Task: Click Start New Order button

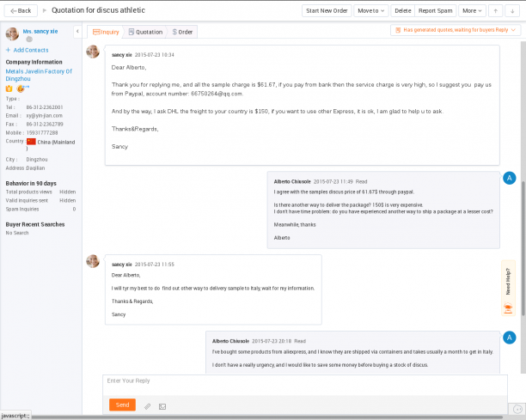Action: click(x=327, y=10)
